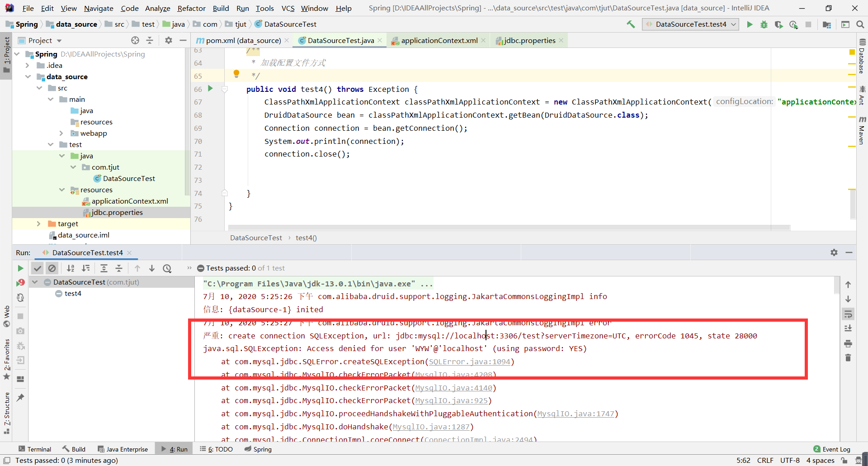Sort tests by duration
This screenshot has width=868, height=466.
pos(86,268)
